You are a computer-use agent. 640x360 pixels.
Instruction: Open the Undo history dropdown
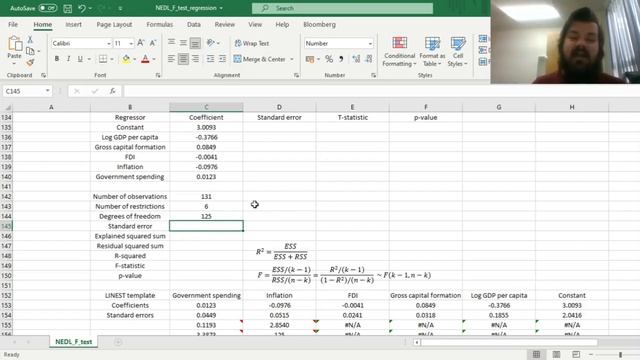(90, 8)
